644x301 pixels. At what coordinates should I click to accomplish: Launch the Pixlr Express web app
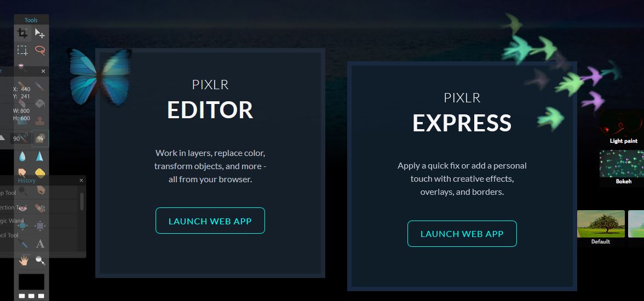[462, 234]
